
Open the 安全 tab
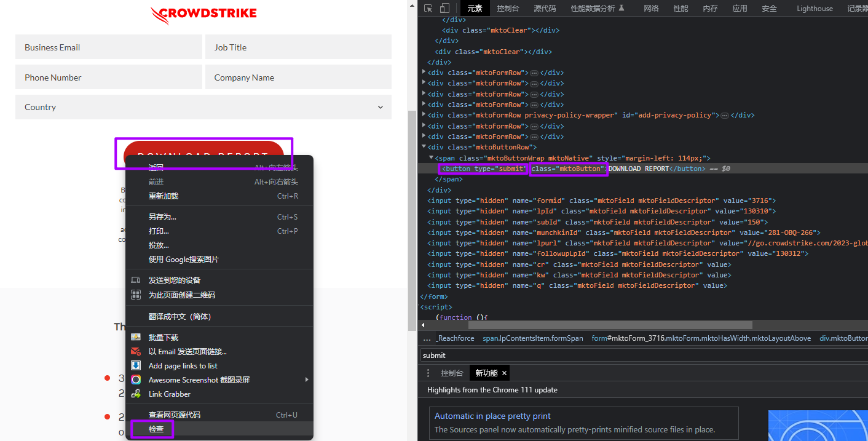(x=769, y=8)
